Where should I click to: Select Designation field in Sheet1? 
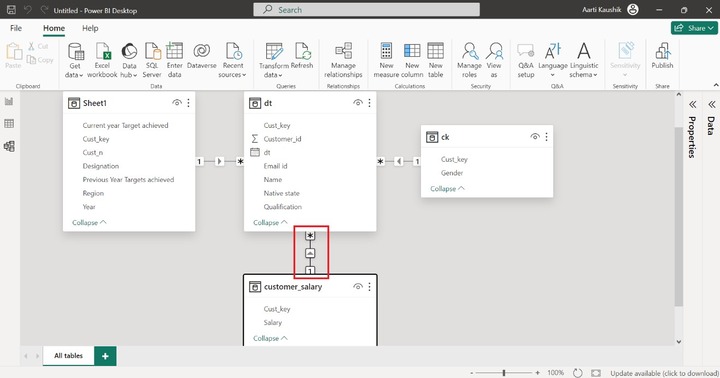tap(101, 166)
